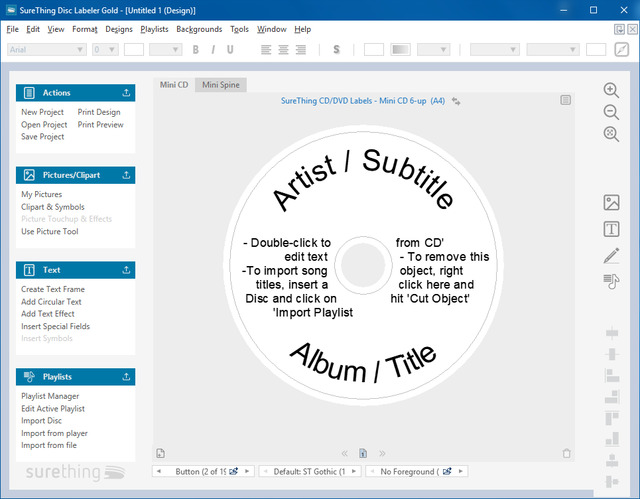Select the pencil drawing tool icon

[x=611, y=255]
